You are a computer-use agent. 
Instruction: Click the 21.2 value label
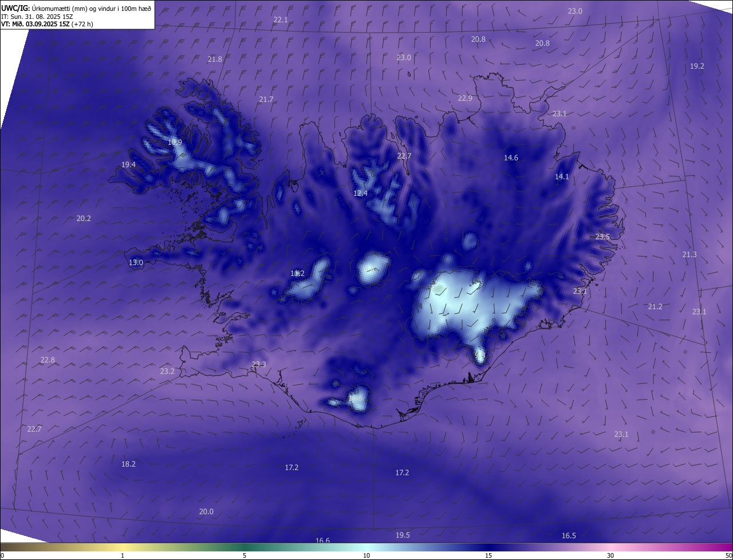pyautogui.click(x=655, y=307)
